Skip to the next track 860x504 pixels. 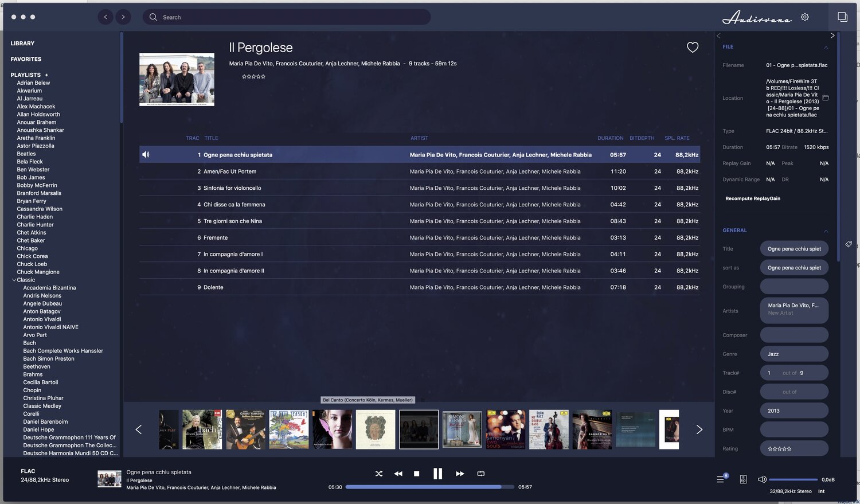coord(460,474)
